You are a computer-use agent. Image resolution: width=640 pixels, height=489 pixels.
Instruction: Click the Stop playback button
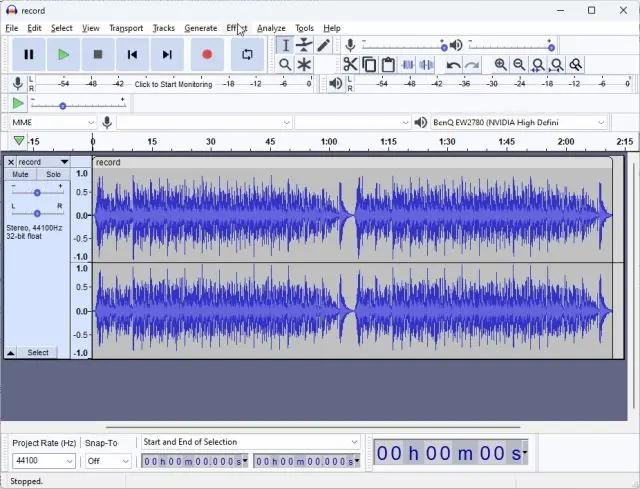98,54
